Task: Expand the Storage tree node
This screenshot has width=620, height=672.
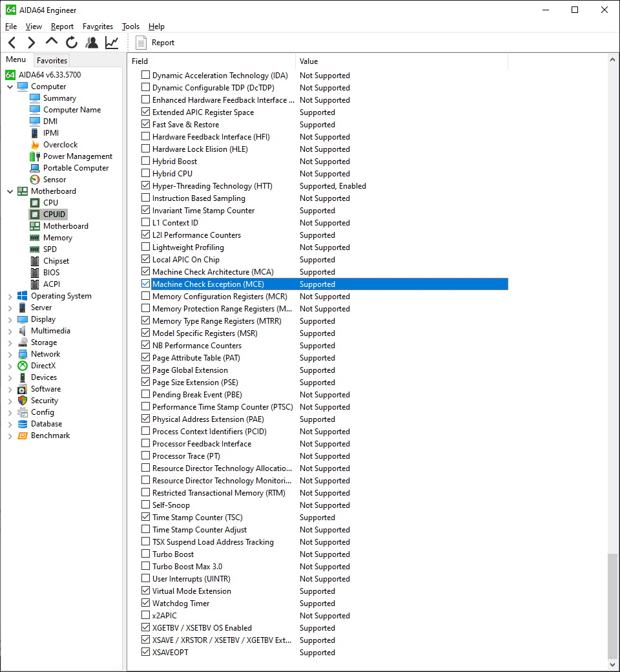Action: [x=10, y=342]
